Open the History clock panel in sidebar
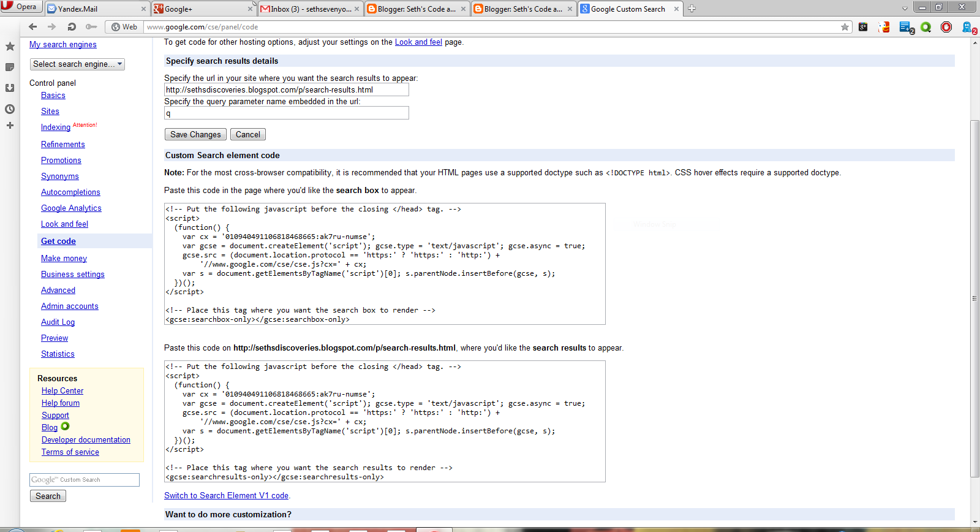The image size is (980, 532). (x=10, y=109)
